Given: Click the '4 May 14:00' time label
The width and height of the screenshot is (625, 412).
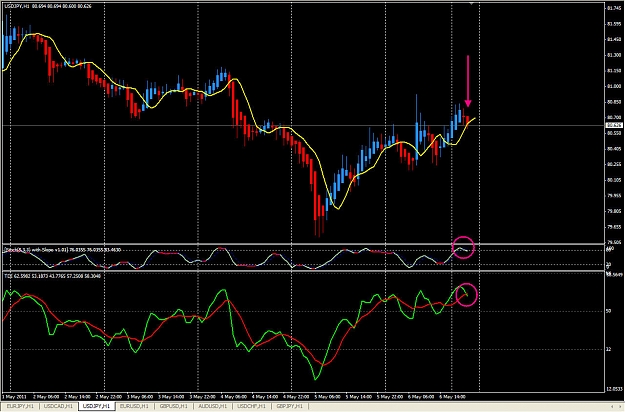Looking at the screenshot, I should click(265, 397).
